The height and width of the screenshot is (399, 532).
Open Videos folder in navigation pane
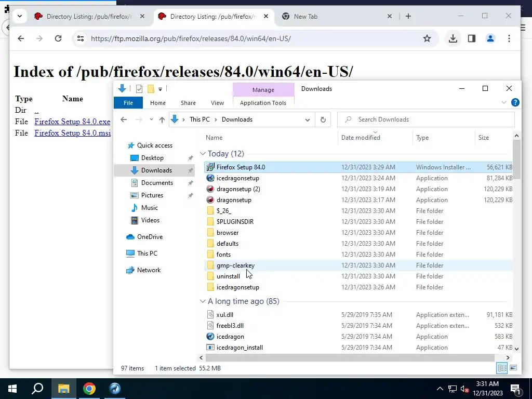pos(150,220)
